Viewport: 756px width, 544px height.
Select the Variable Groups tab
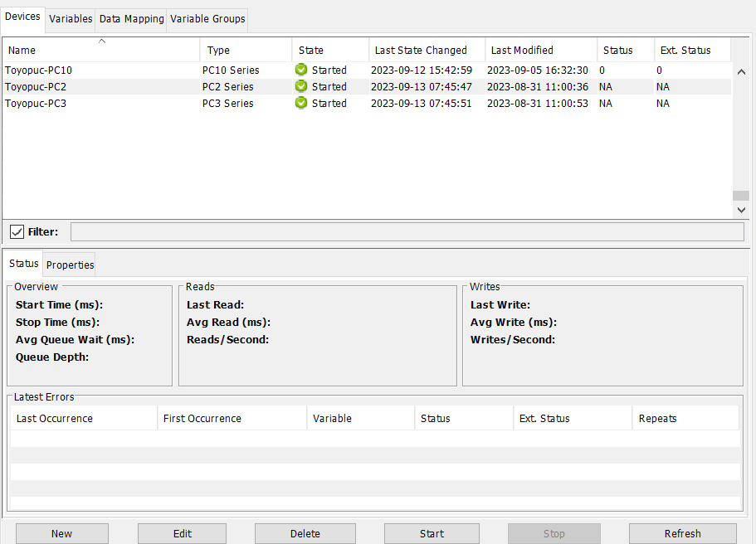207,18
